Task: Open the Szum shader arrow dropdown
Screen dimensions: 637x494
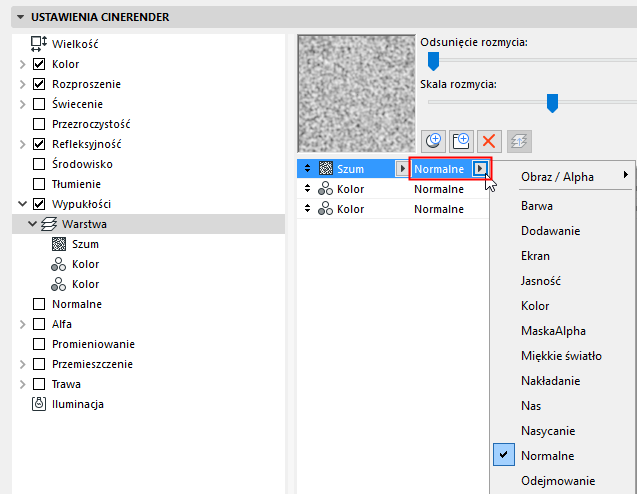Action: pyautogui.click(x=402, y=168)
